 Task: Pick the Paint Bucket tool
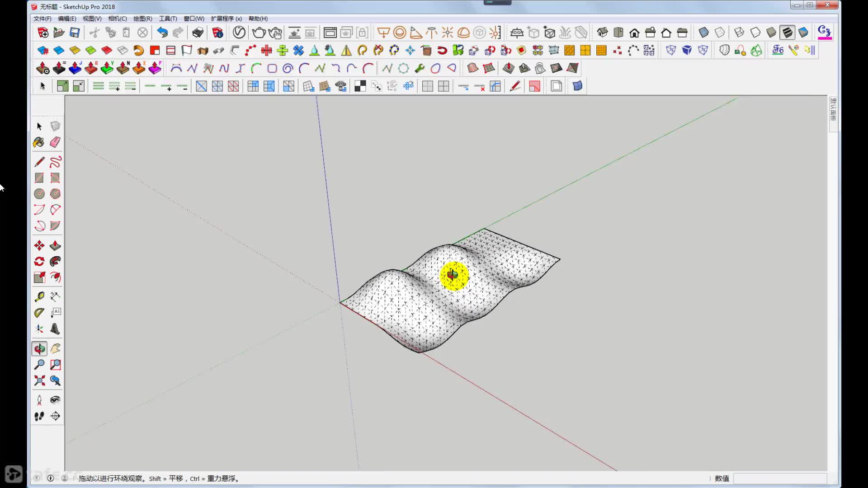39,142
